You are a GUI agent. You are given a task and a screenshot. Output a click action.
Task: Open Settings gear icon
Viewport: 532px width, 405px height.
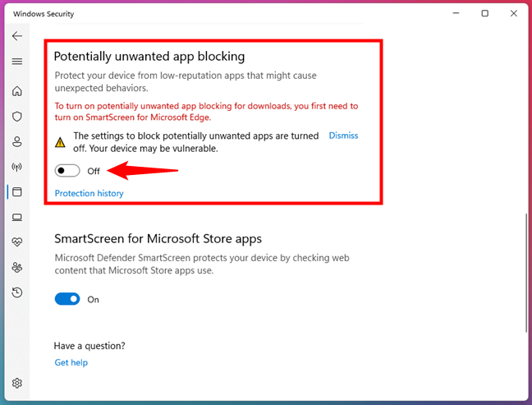coord(17,383)
